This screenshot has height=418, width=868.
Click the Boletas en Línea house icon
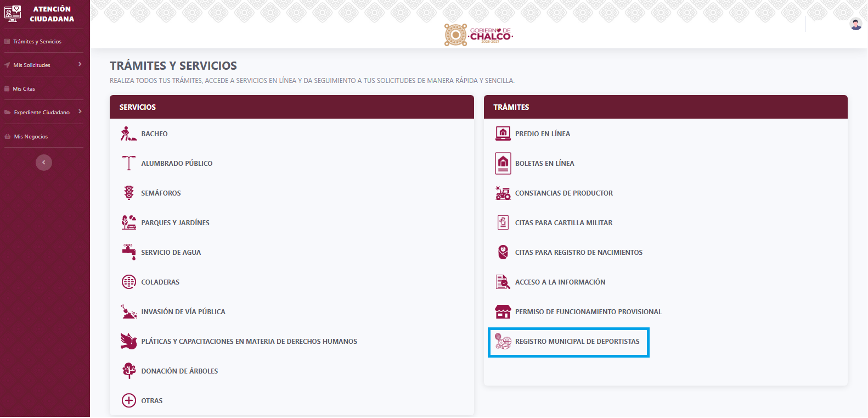pyautogui.click(x=503, y=163)
